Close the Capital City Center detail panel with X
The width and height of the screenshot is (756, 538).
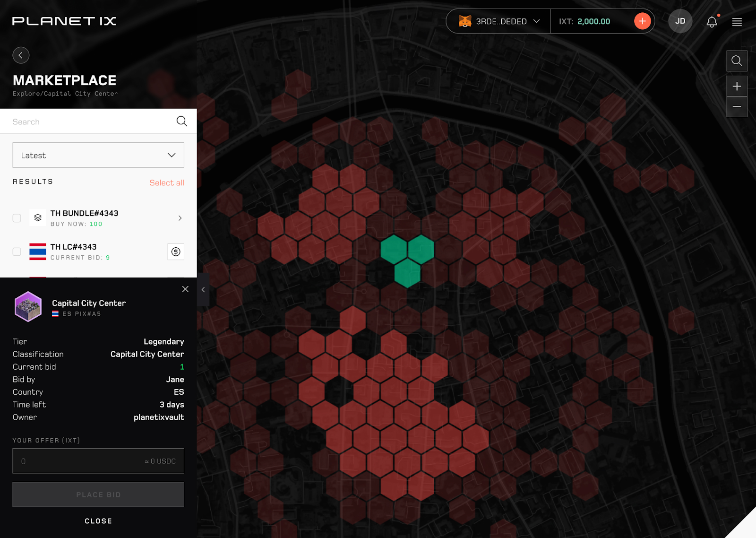click(185, 289)
